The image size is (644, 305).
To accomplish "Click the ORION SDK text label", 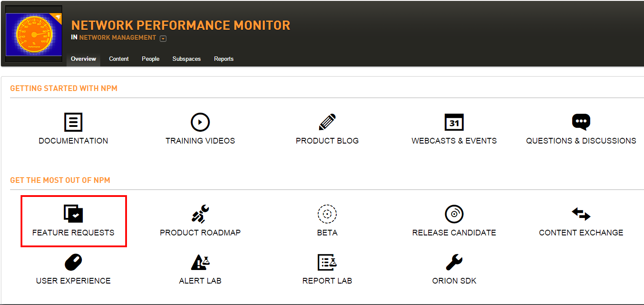I will pos(454,281).
